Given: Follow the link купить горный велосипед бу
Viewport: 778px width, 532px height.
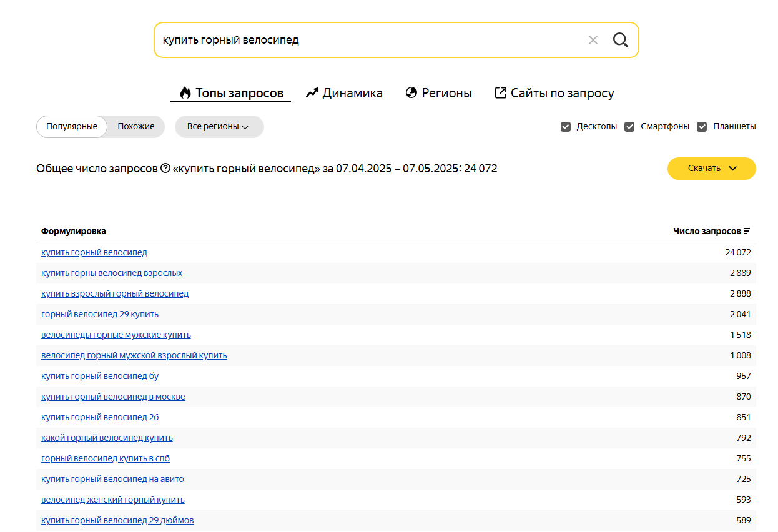Looking at the screenshot, I should (100, 376).
